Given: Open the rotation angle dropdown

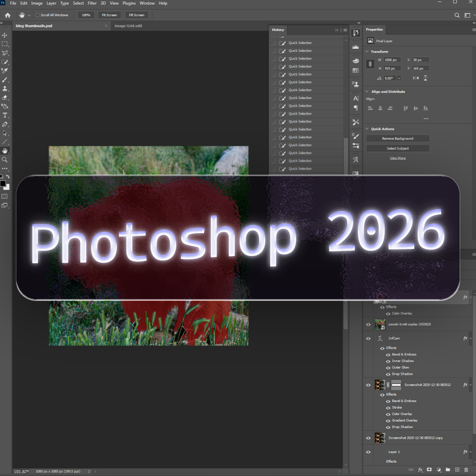Looking at the screenshot, I should (398, 78).
